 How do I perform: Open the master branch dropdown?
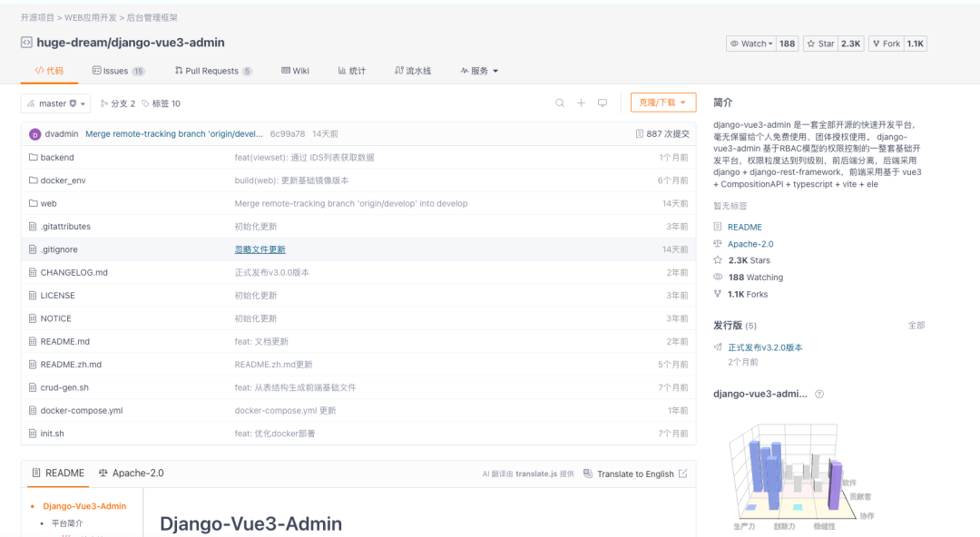(55, 103)
